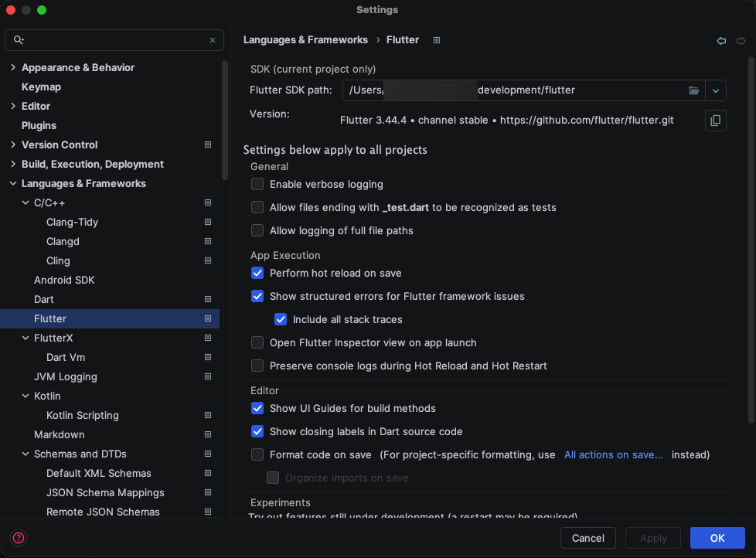The image size is (756, 558).
Task: Click Languages & Frameworks breadcrumb
Action: pyautogui.click(x=305, y=40)
